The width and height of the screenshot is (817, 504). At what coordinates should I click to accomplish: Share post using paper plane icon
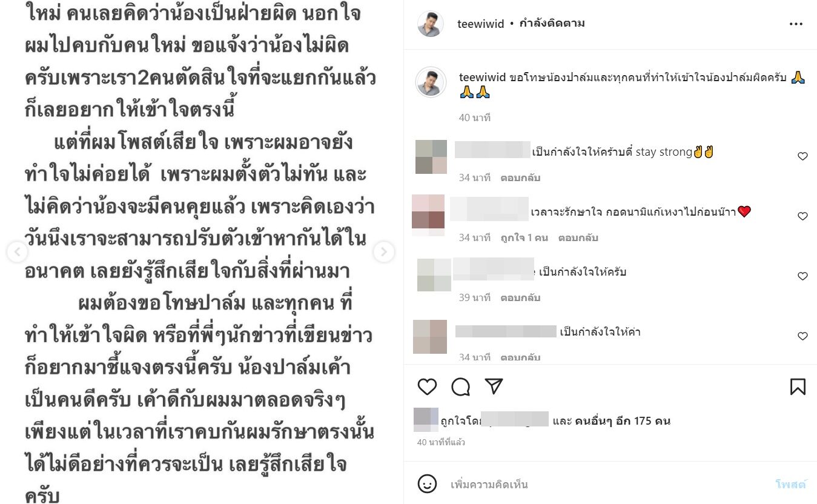pyautogui.click(x=494, y=386)
